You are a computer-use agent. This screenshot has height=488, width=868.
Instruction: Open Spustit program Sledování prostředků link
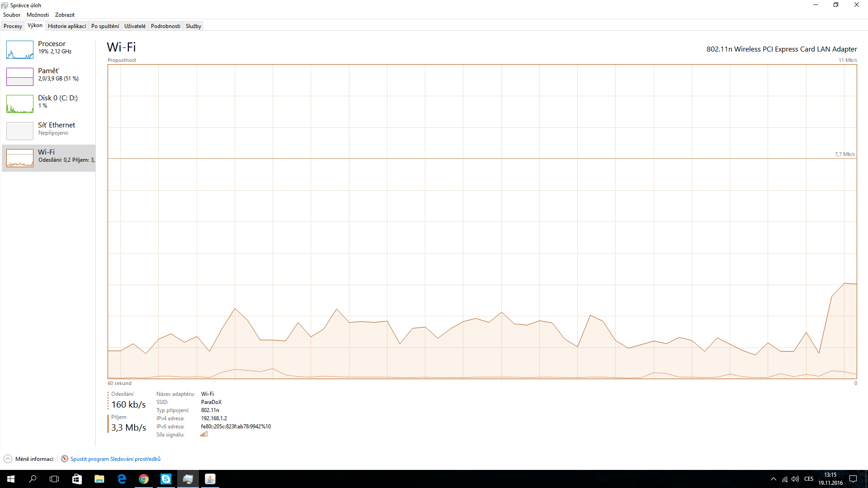pos(115,459)
